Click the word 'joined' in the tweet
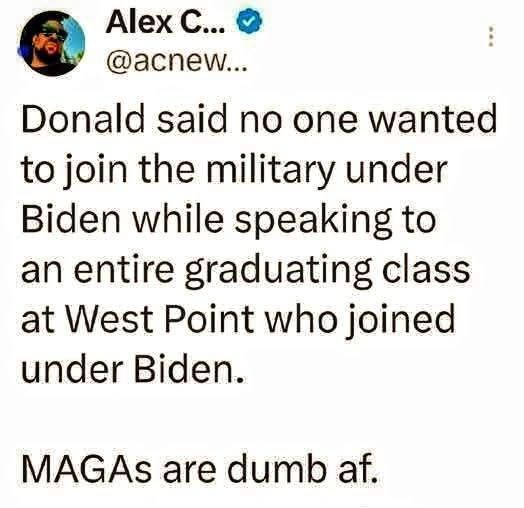The image size is (524, 508). (x=403, y=322)
